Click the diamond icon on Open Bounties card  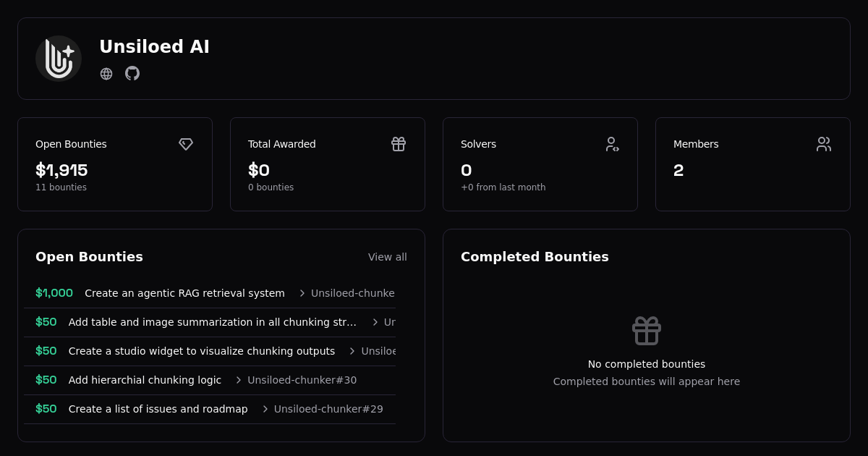point(186,144)
